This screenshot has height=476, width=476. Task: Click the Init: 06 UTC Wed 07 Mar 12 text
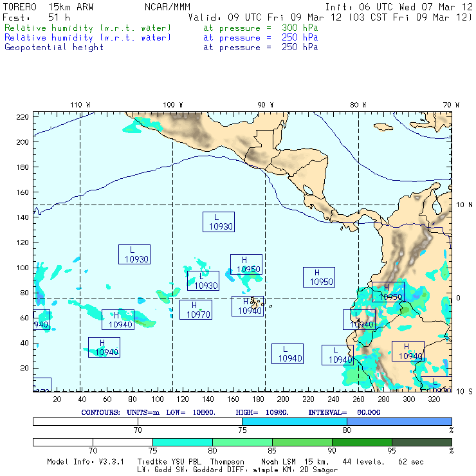(399, 7)
